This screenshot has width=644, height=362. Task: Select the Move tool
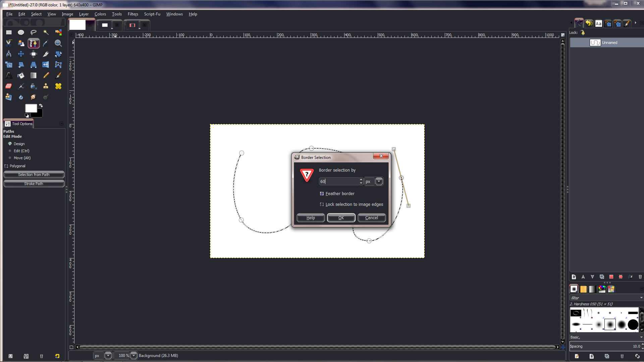(21, 54)
